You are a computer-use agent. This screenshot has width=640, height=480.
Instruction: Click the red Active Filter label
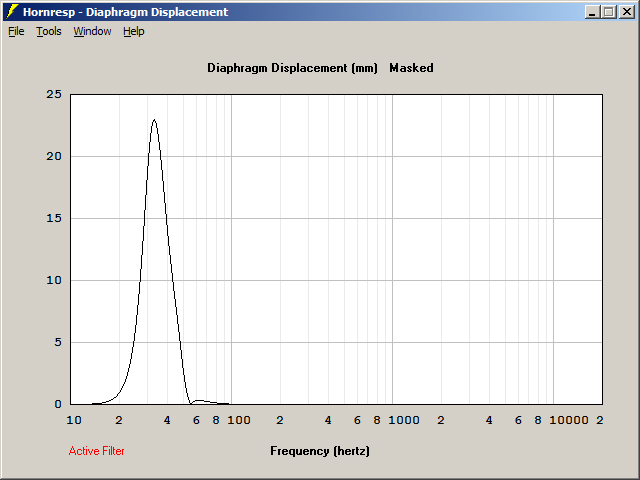(x=96, y=451)
